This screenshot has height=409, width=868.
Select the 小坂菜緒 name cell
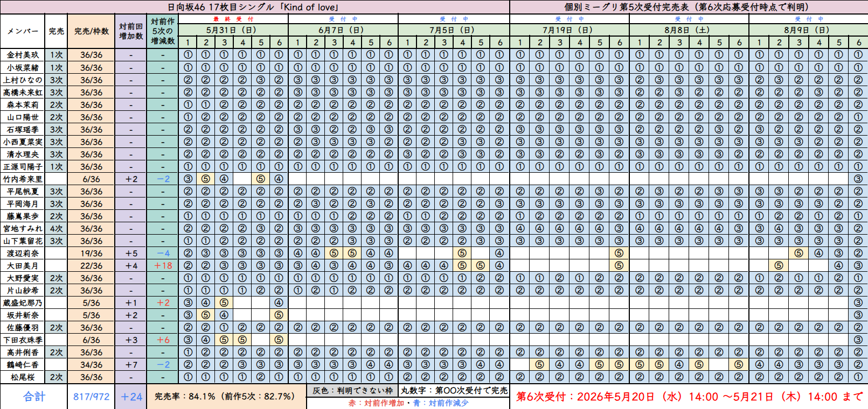click(23, 67)
